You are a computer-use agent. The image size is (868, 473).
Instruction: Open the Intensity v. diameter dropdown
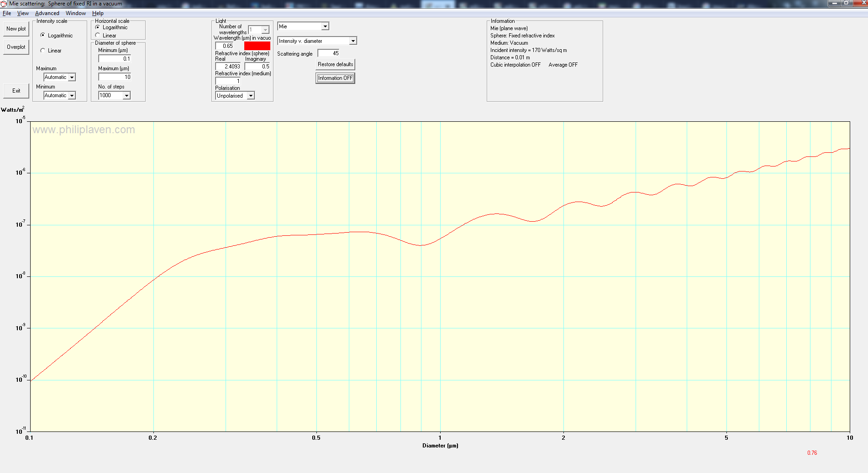coord(352,41)
